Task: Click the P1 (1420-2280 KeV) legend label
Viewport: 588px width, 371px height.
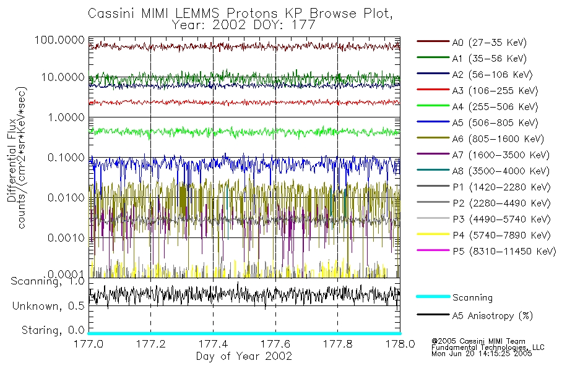Action: pos(501,187)
